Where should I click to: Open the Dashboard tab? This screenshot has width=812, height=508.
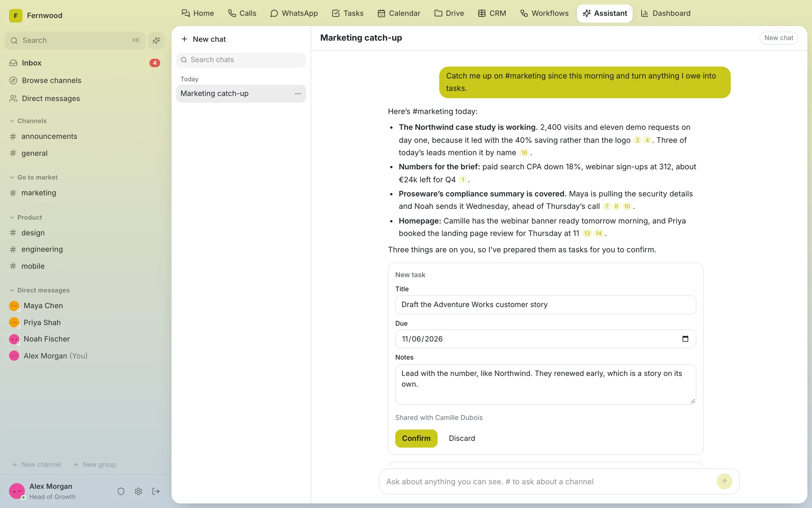(x=665, y=13)
